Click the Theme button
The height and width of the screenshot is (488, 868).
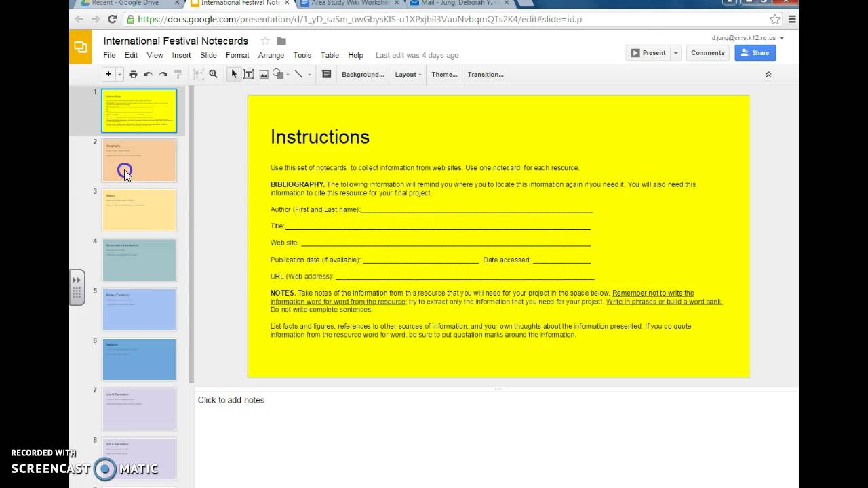444,75
